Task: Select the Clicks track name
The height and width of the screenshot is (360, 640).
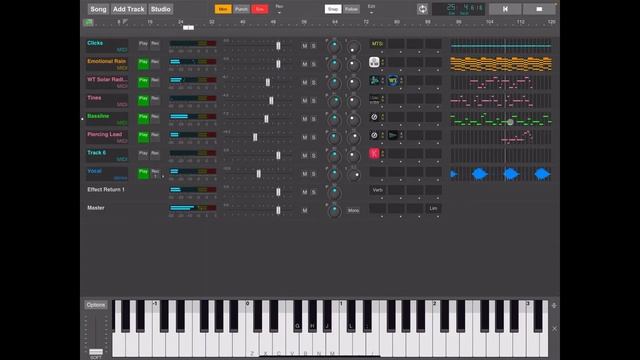Action: click(x=95, y=43)
